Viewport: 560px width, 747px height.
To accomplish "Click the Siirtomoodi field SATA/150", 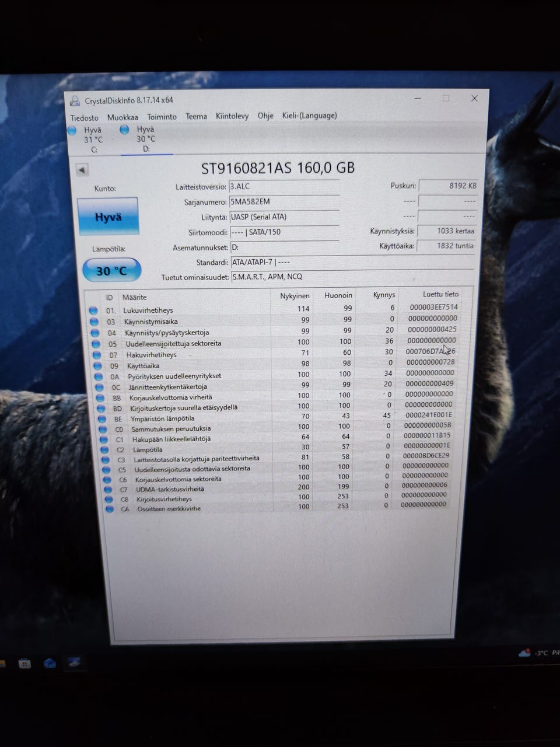I will tap(284, 232).
